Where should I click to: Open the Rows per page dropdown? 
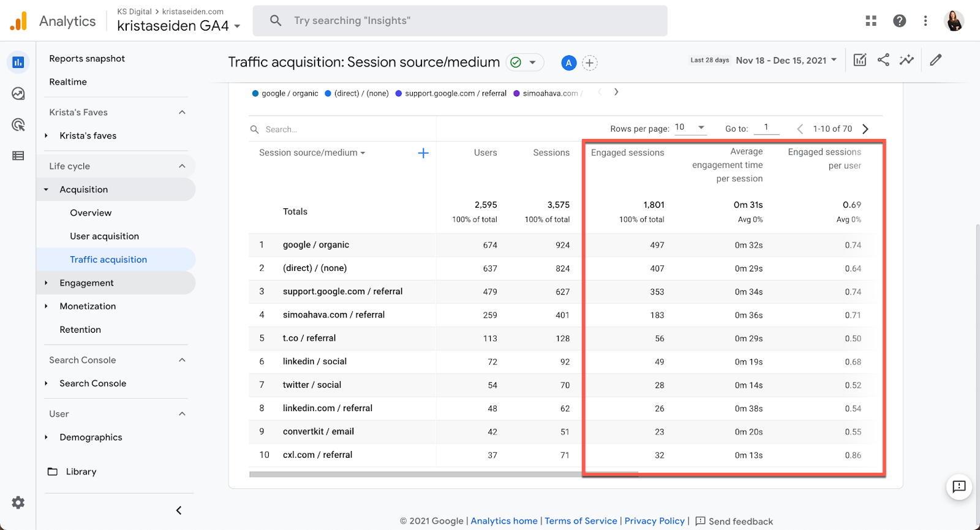coord(690,127)
